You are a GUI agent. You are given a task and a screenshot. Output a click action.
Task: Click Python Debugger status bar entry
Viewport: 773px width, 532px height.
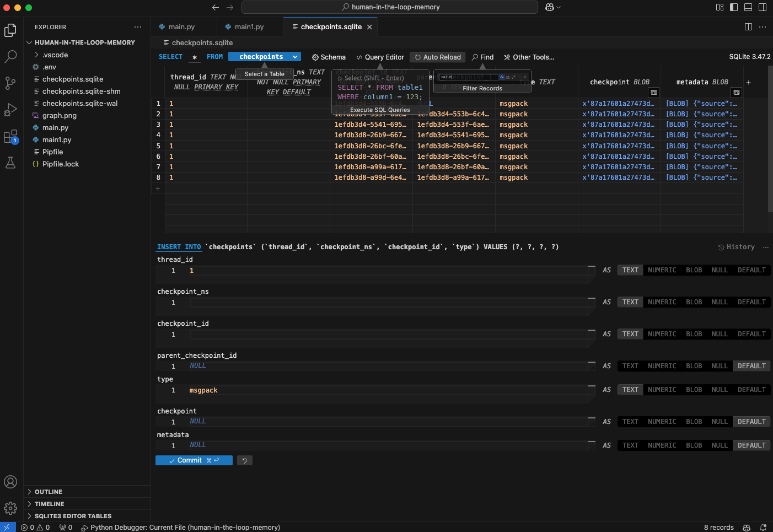pyautogui.click(x=180, y=528)
